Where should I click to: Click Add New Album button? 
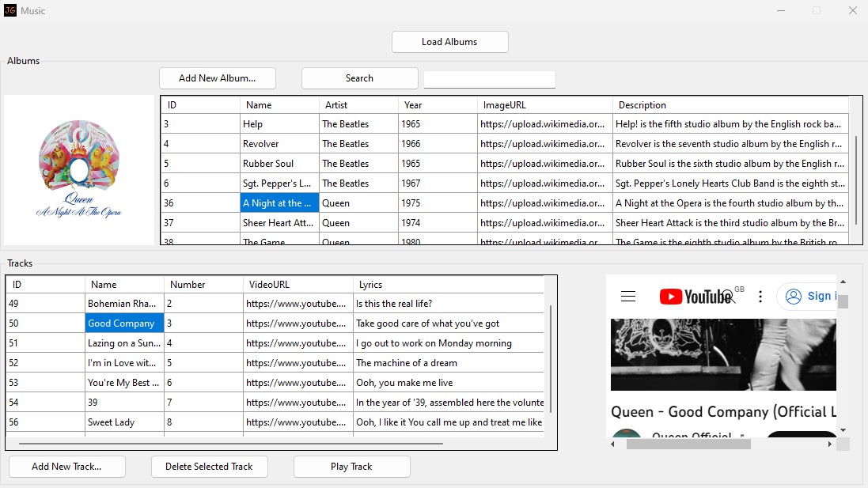(217, 78)
